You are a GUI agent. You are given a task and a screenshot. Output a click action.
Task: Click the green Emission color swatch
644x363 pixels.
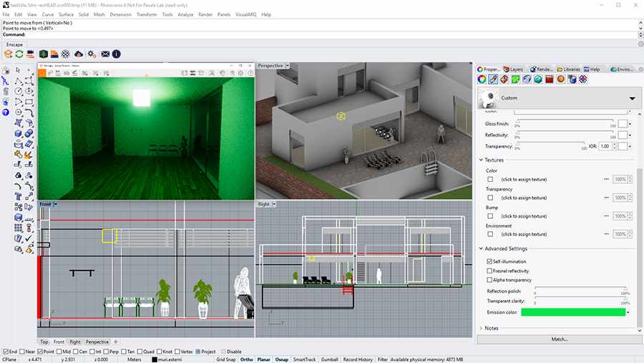tap(573, 312)
